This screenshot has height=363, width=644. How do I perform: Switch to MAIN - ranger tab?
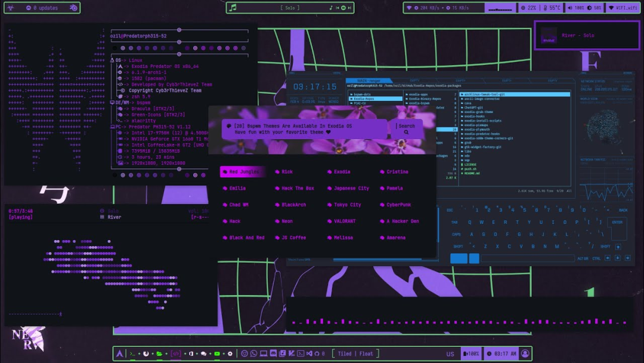(x=369, y=81)
